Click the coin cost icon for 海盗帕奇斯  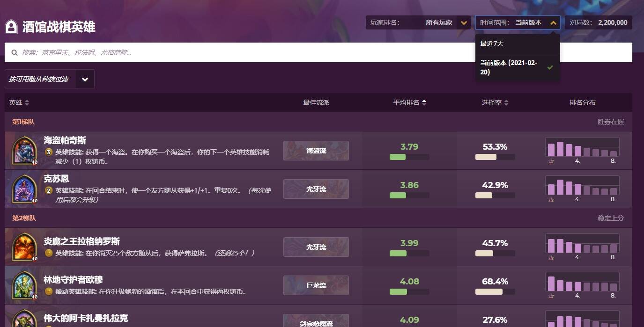(x=48, y=152)
